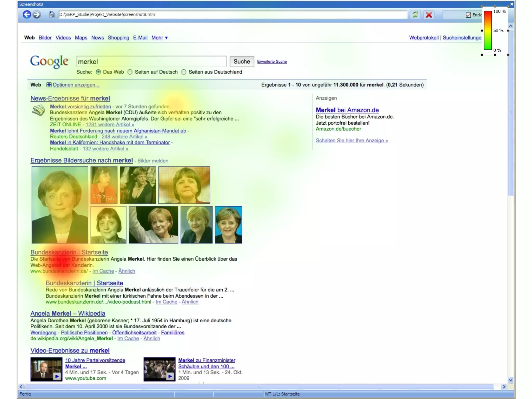Viewport: 532px width, 399px height.
Task: Click vertical scrollbar down arrow
Action: click(x=510, y=380)
